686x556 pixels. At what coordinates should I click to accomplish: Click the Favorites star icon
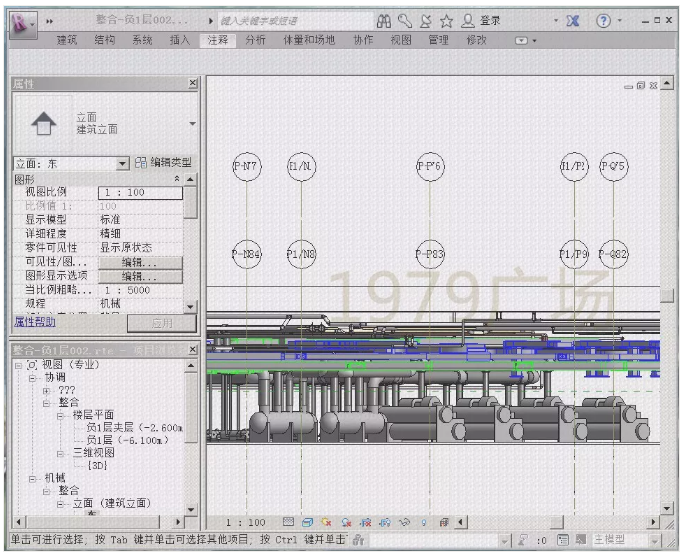(446, 21)
